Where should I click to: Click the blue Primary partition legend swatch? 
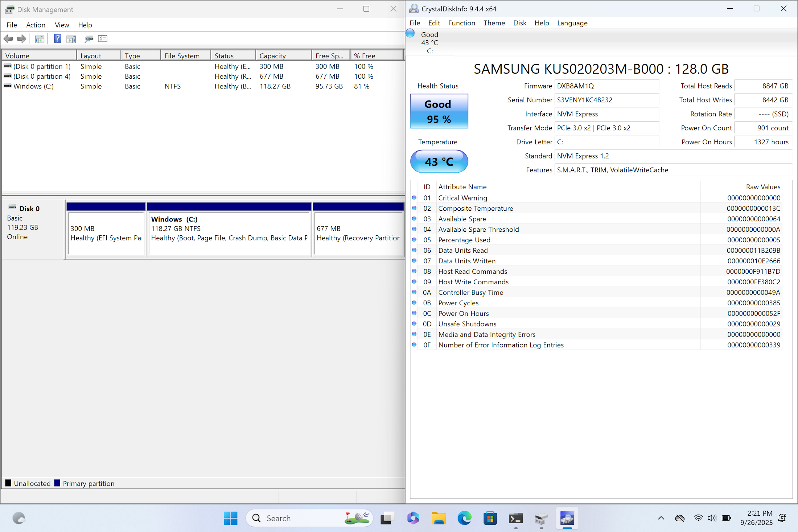(x=57, y=483)
